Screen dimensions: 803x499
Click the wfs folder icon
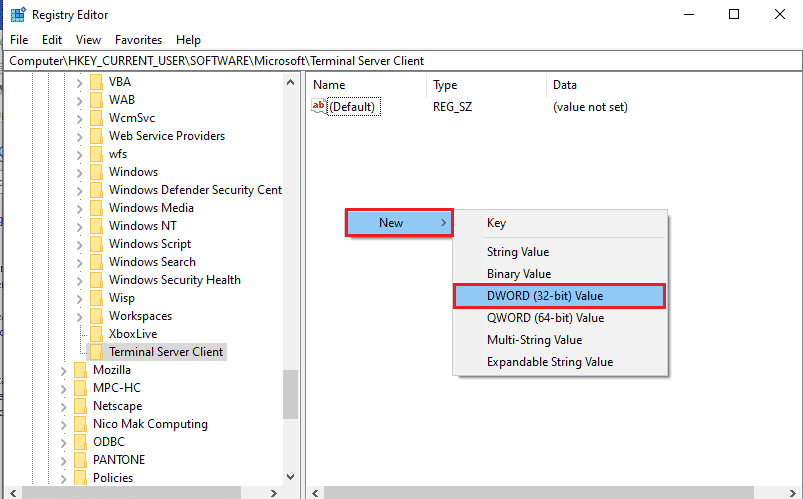tap(96, 154)
